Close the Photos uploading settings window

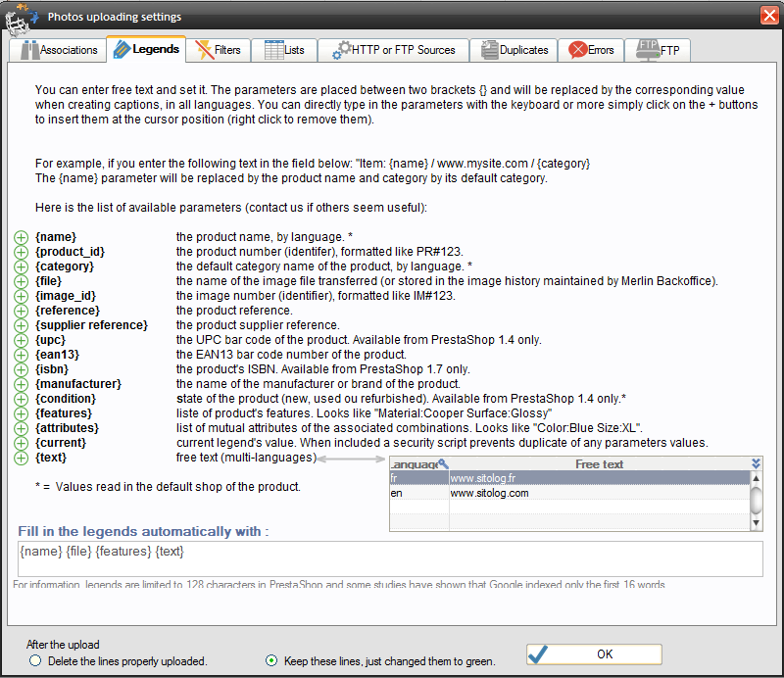coord(769,15)
